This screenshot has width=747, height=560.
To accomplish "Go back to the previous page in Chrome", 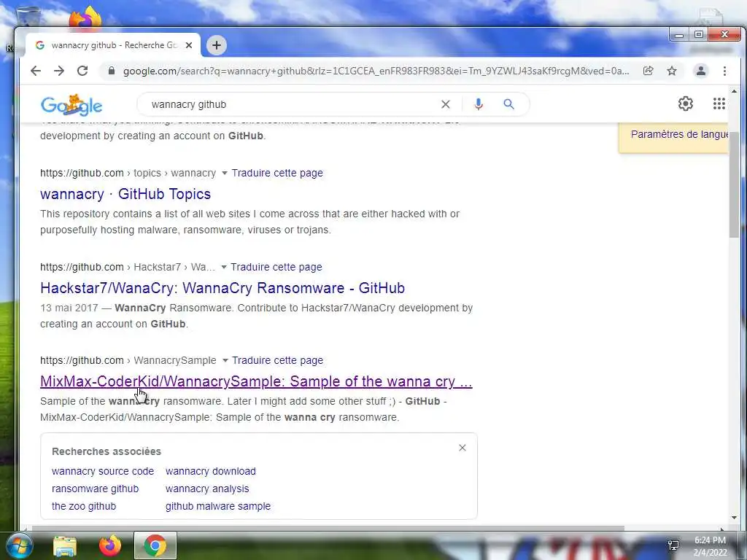I will pyautogui.click(x=36, y=71).
